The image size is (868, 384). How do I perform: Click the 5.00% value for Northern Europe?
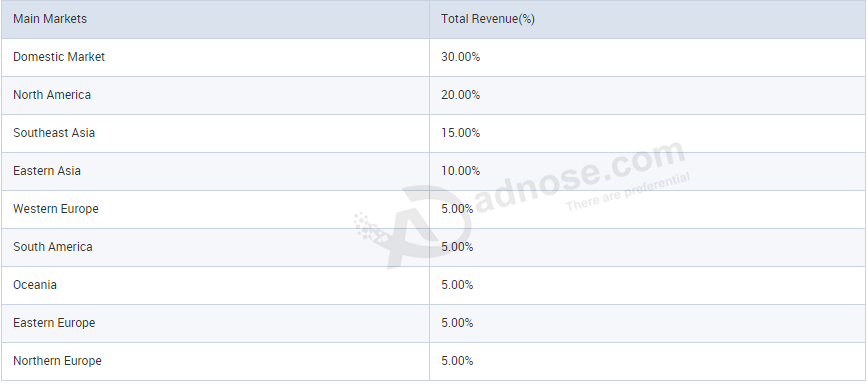457,361
